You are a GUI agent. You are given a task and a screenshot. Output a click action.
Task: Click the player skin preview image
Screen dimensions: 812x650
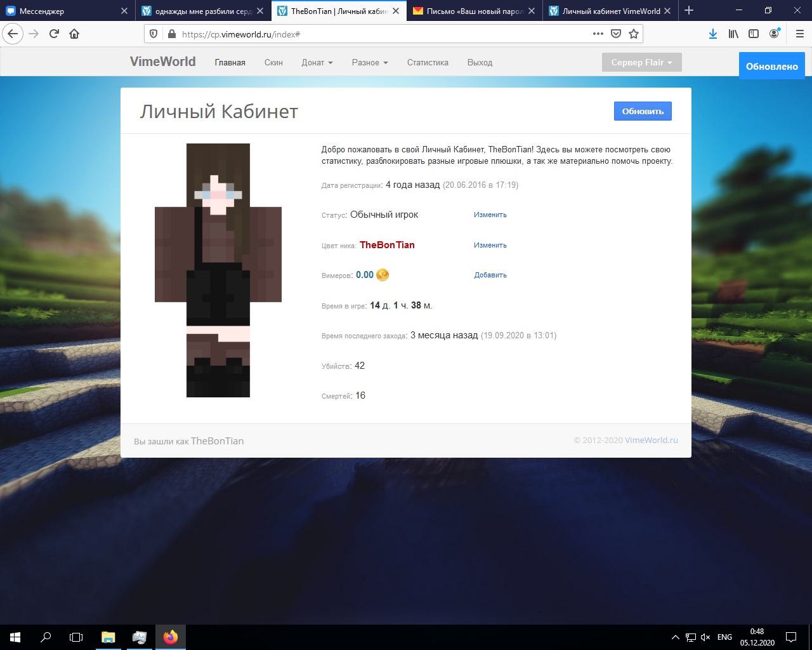pyautogui.click(x=218, y=270)
